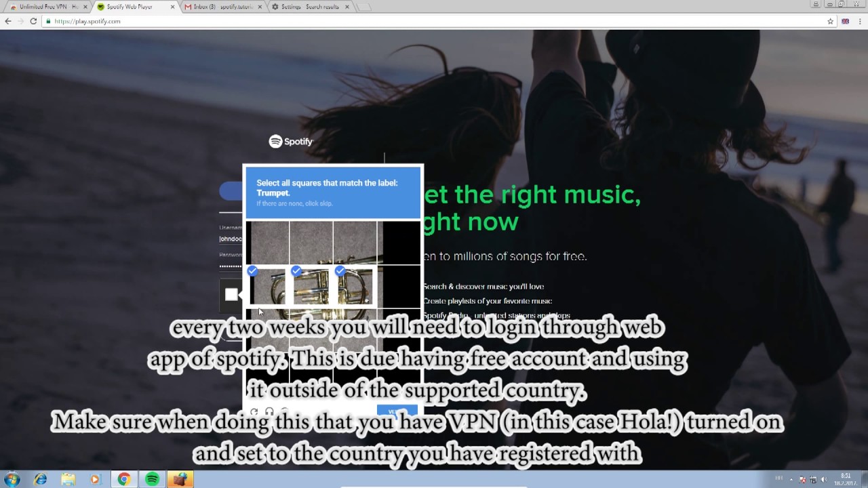The image size is (868, 488).
Task: Select the top-left captcha tile
Action: (268, 243)
